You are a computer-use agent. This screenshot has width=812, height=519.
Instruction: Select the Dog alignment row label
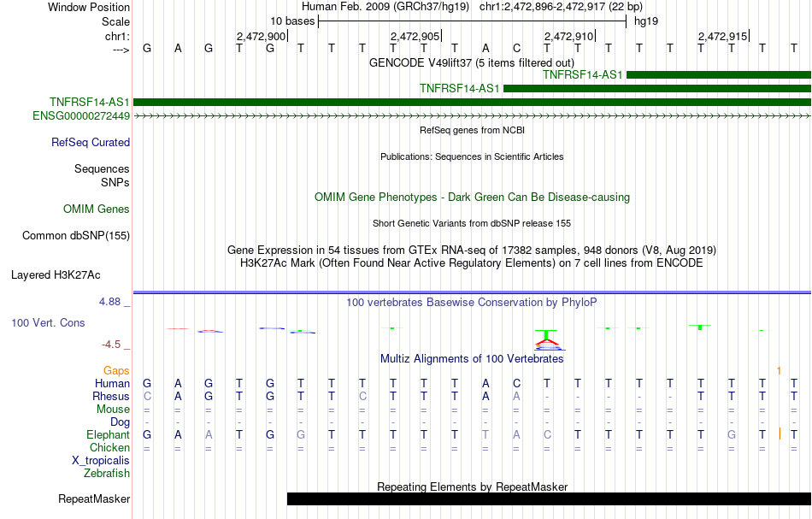pyautogui.click(x=120, y=422)
